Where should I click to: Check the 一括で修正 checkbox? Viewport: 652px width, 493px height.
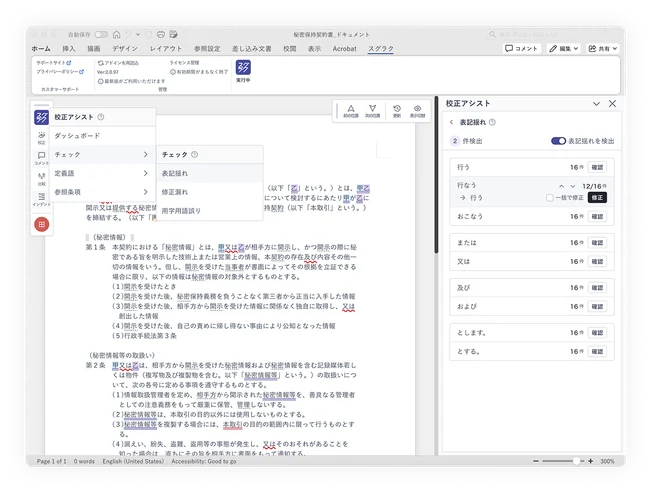(549, 198)
